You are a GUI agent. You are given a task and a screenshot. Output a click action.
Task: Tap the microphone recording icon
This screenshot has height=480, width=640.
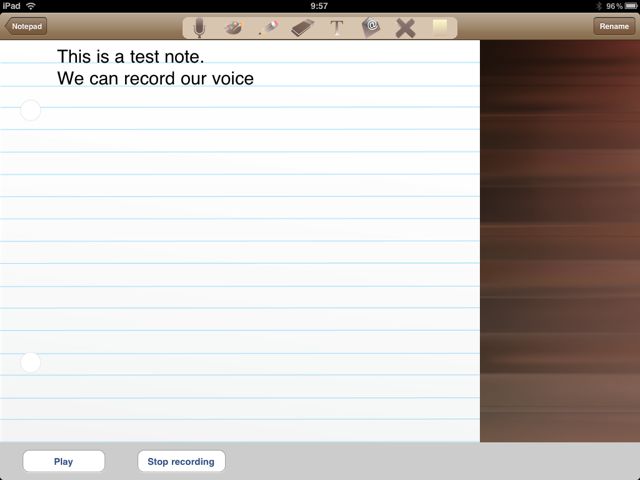pos(199,27)
